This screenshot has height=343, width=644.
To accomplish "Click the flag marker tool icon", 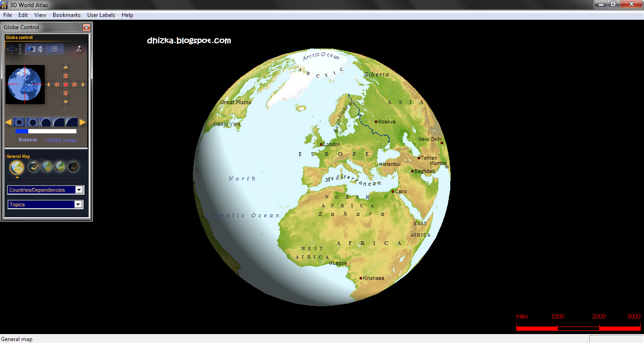I will [x=79, y=49].
